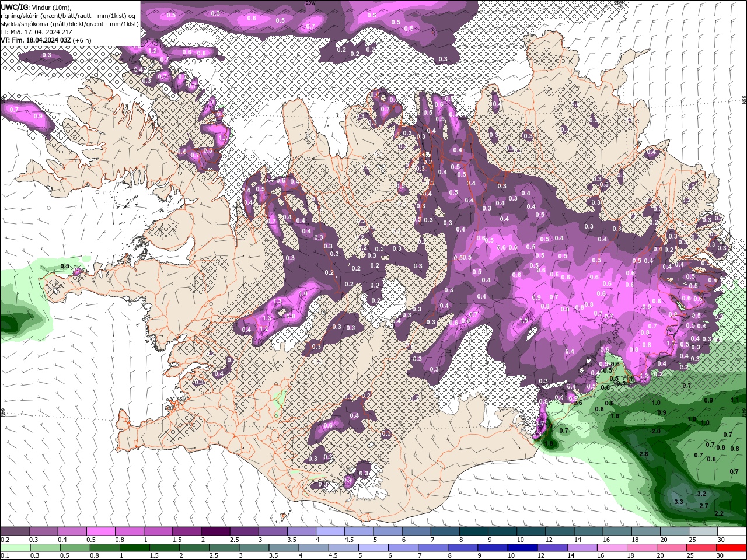747x560 pixels.
Task: Click the lower legend swatch labeled 10
Action: pyautogui.click(x=522, y=548)
